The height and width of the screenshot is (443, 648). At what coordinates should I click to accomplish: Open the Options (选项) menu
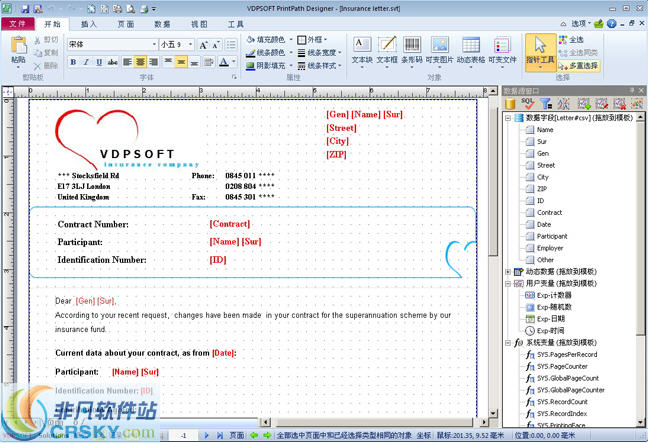[580, 24]
